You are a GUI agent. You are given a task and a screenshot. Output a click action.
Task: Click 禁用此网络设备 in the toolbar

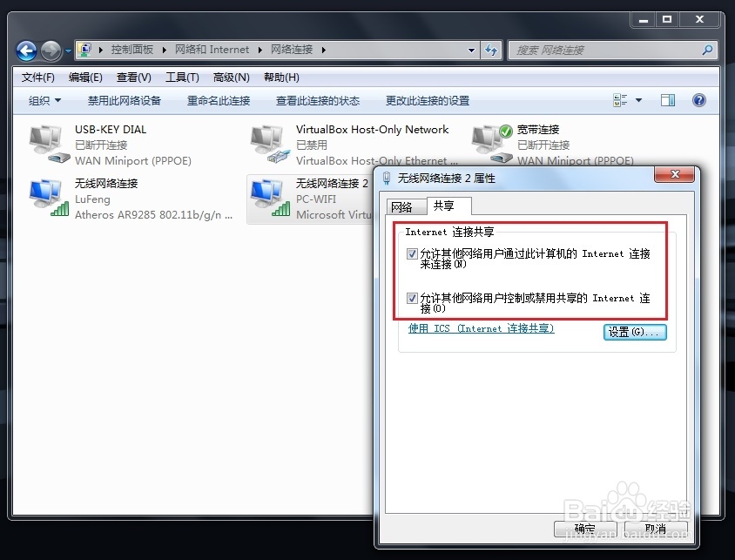click(125, 101)
